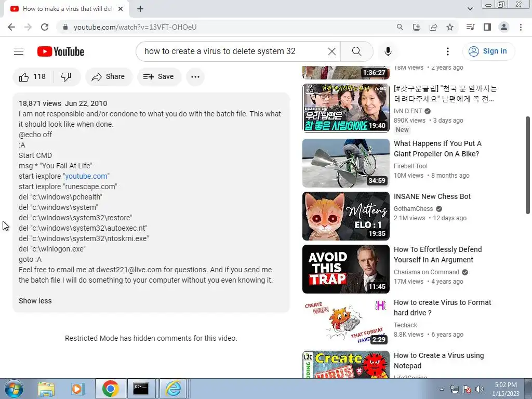The width and height of the screenshot is (532, 399).
Task: Open network tray icon
Action: tap(454, 389)
